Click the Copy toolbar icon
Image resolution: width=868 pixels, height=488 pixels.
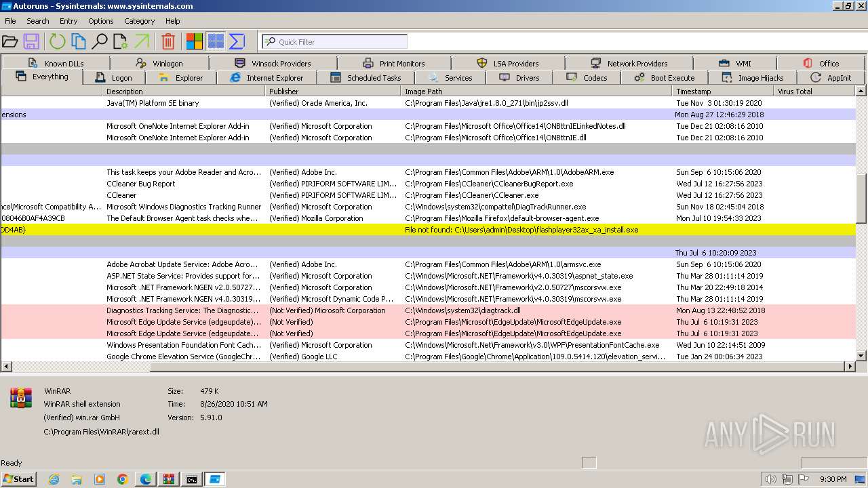[x=79, y=41]
